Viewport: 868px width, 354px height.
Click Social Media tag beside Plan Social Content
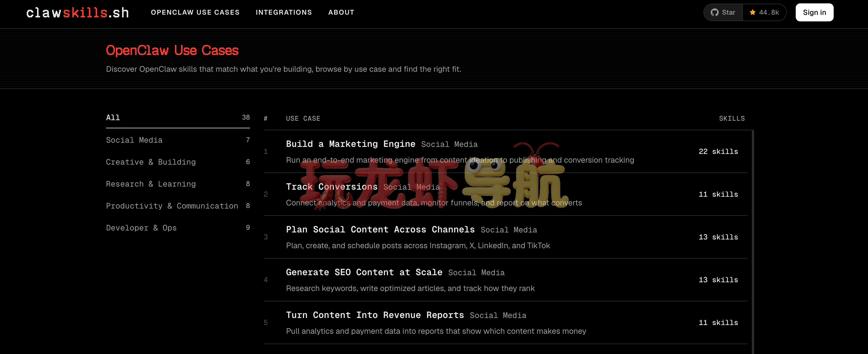pyautogui.click(x=509, y=230)
